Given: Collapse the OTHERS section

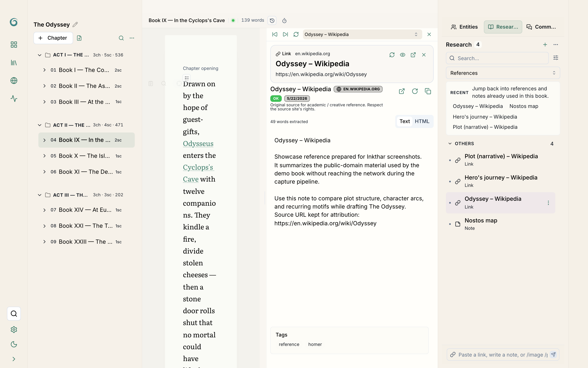Looking at the screenshot, I should 450,144.
